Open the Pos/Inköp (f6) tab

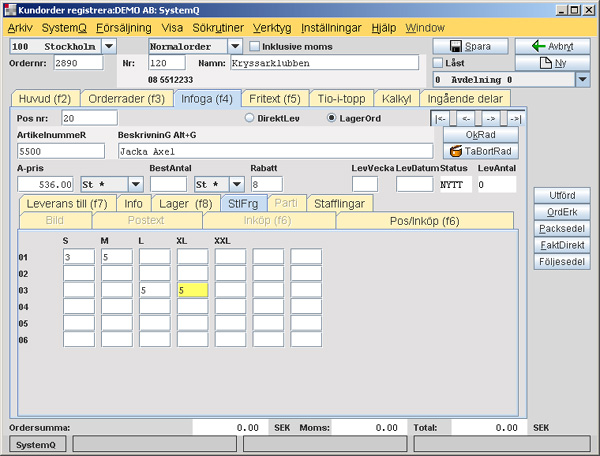(x=424, y=221)
